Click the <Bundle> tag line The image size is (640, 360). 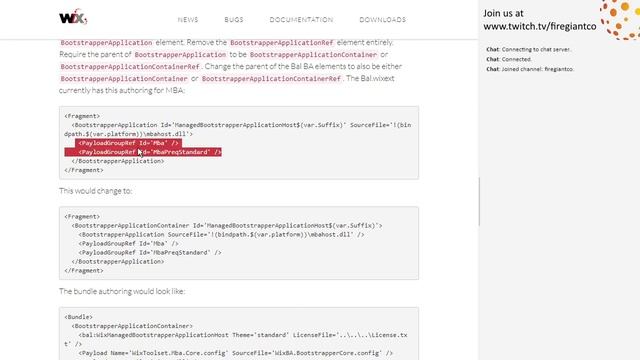[x=78, y=317]
